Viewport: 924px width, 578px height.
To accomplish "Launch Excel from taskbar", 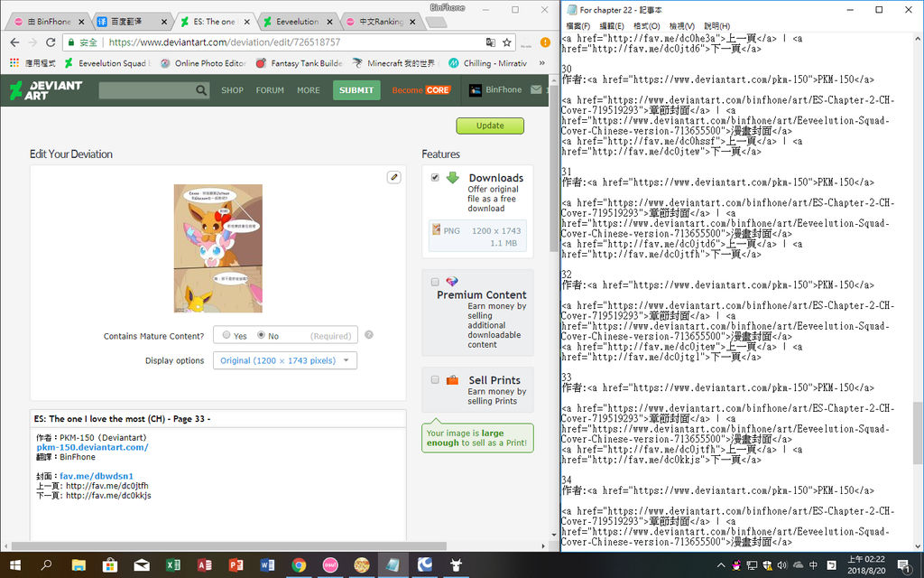I will pos(172,565).
